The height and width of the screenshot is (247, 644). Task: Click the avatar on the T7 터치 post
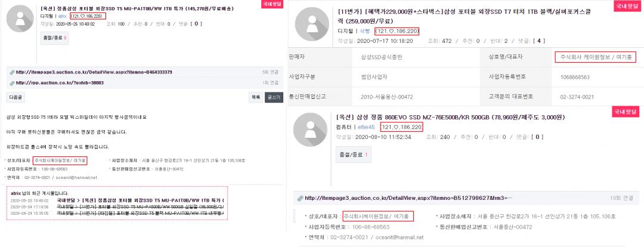(313, 29)
